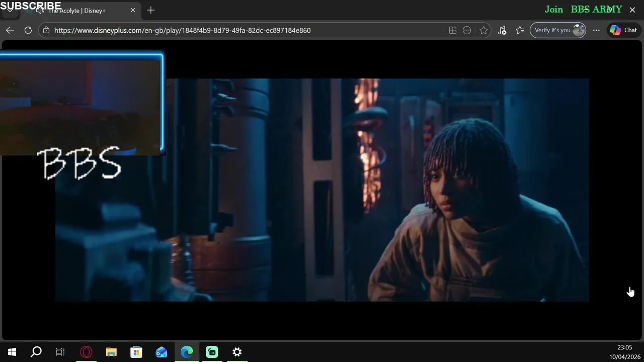Image resolution: width=644 pixels, height=362 pixels.
Task: Close The Acolyte Disney+ tab
Action: coord(133,10)
